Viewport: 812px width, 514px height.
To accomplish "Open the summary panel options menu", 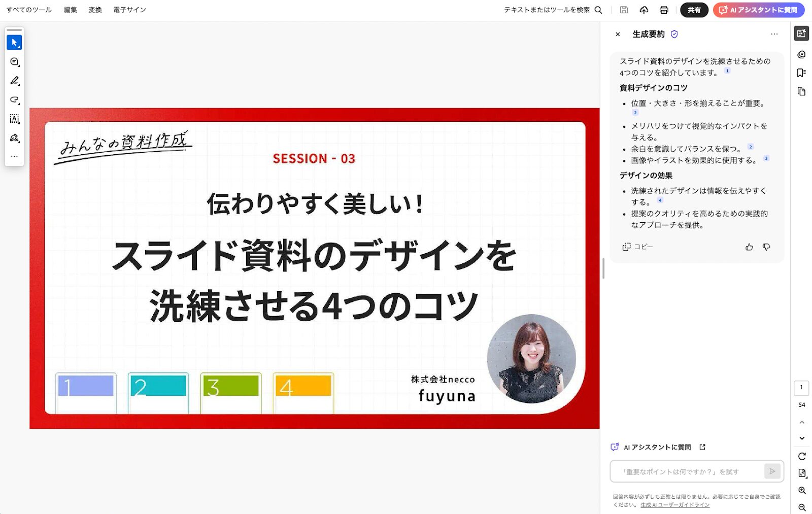I will coord(774,34).
